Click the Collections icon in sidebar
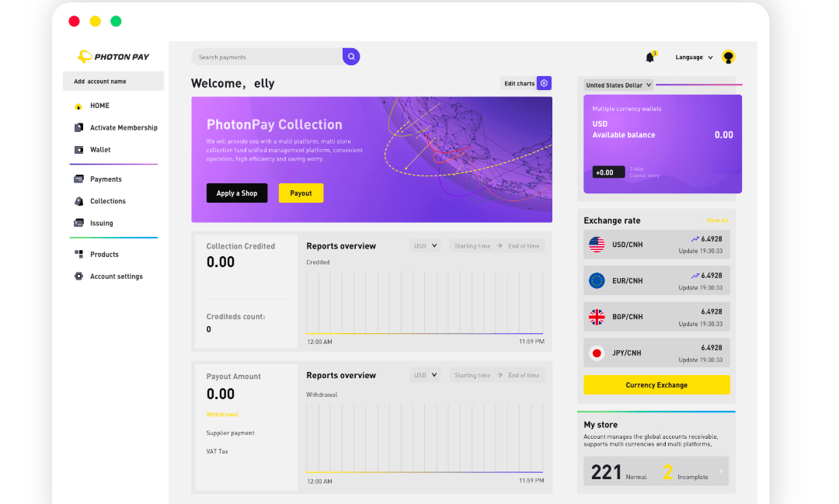The height and width of the screenshot is (504, 839). tap(78, 201)
